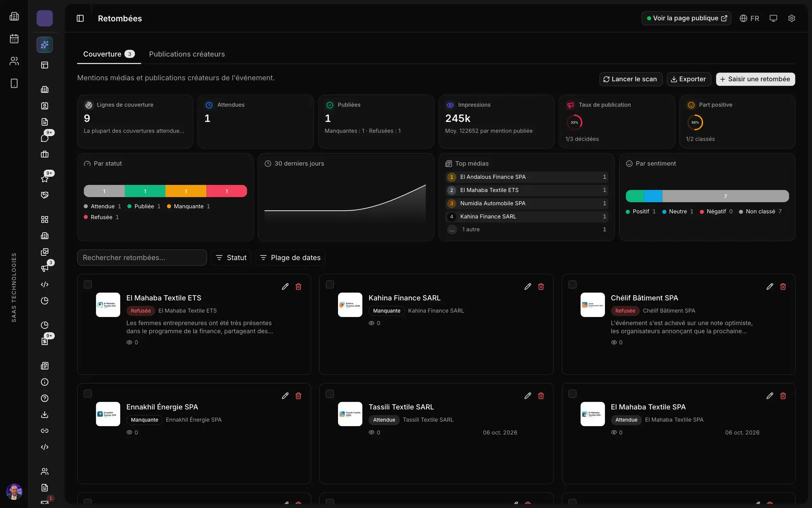Click El Andalous Finance SPA in Top médias

[526, 177]
